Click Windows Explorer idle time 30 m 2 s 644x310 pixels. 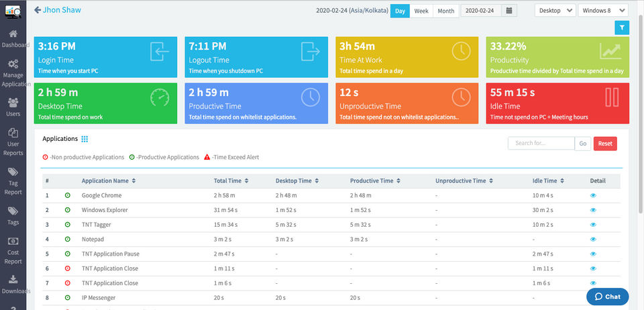pyautogui.click(x=543, y=210)
